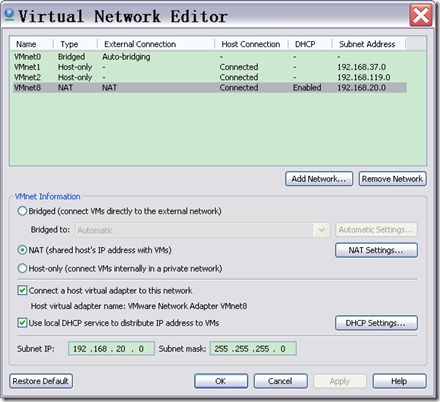Click the Subnet Address column header
The width and height of the screenshot is (440, 402).
(369, 44)
